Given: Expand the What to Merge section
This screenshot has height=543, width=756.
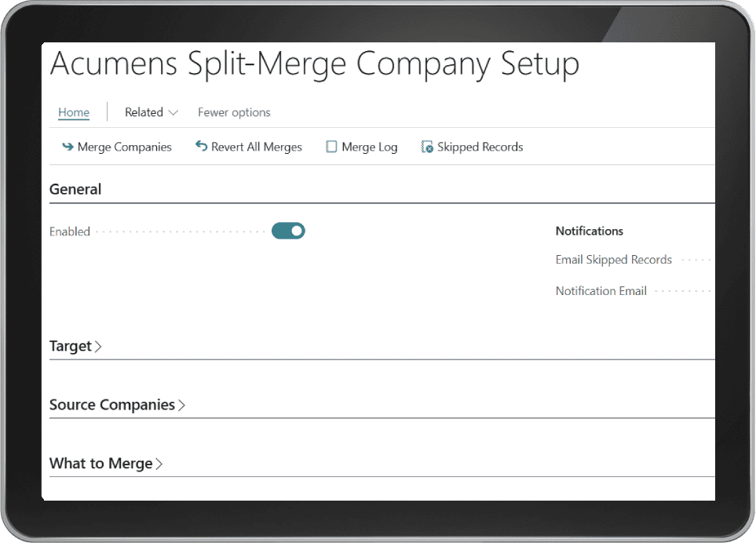Looking at the screenshot, I should pos(106,464).
